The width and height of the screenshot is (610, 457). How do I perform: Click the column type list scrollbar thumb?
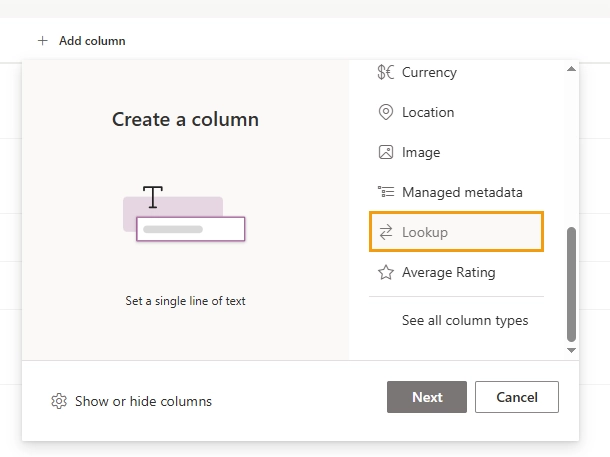tap(571, 284)
